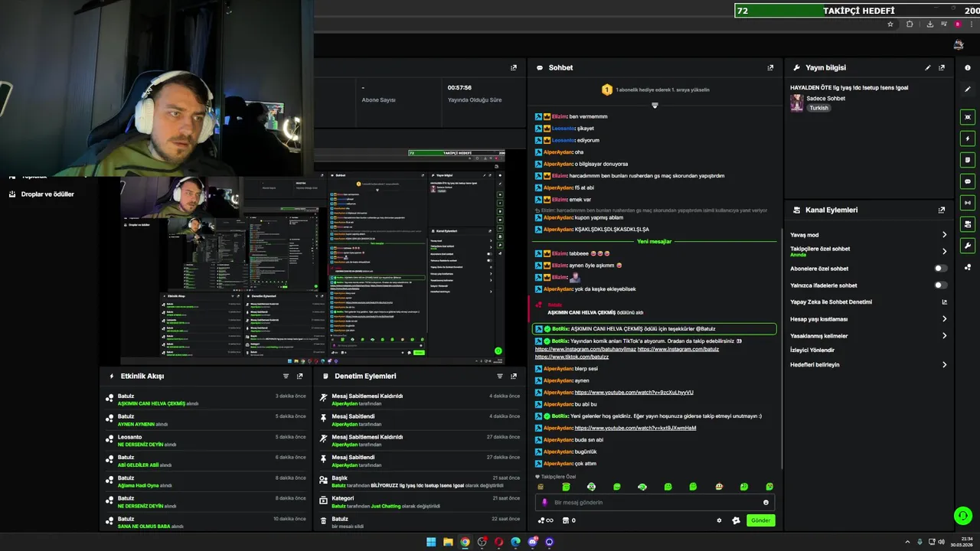Click the Sadece Sohbet category thumbnail
980x551 pixels.
coord(797,103)
